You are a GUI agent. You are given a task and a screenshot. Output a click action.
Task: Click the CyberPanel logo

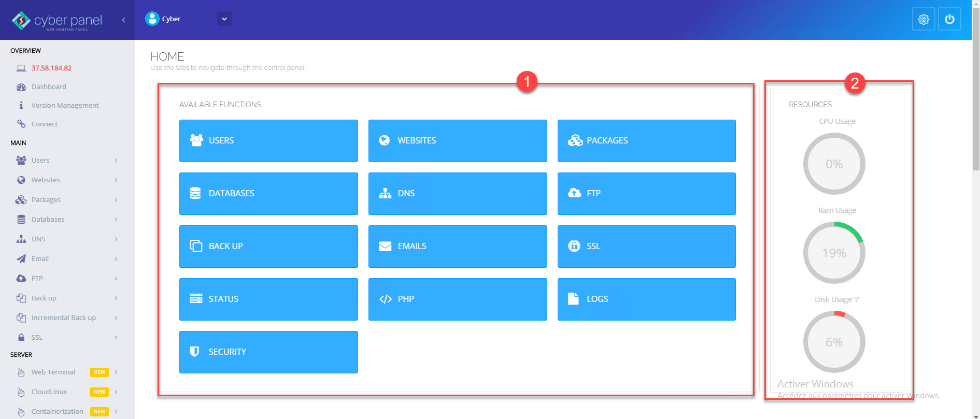pos(57,21)
